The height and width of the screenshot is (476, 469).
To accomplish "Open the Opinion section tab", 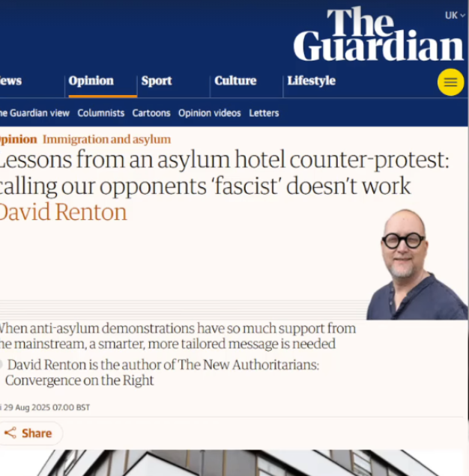I will click(91, 81).
